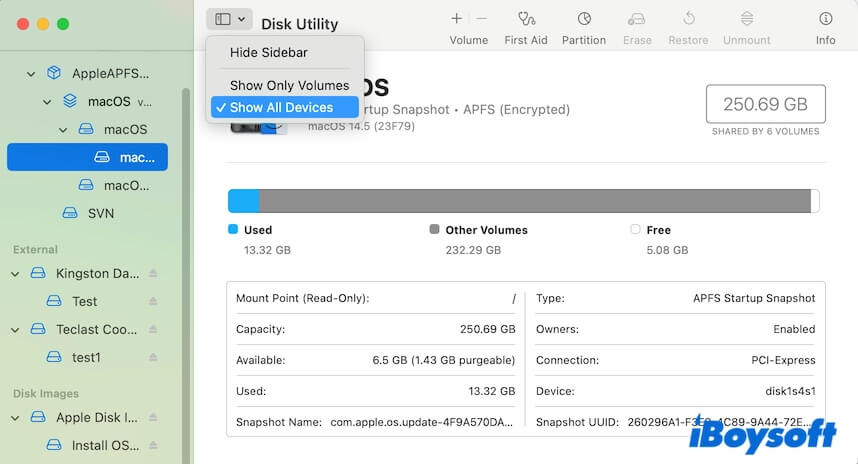Click the Unmount toolbar icon
Image resolution: width=858 pixels, height=464 pixels.
click(747, 19)
